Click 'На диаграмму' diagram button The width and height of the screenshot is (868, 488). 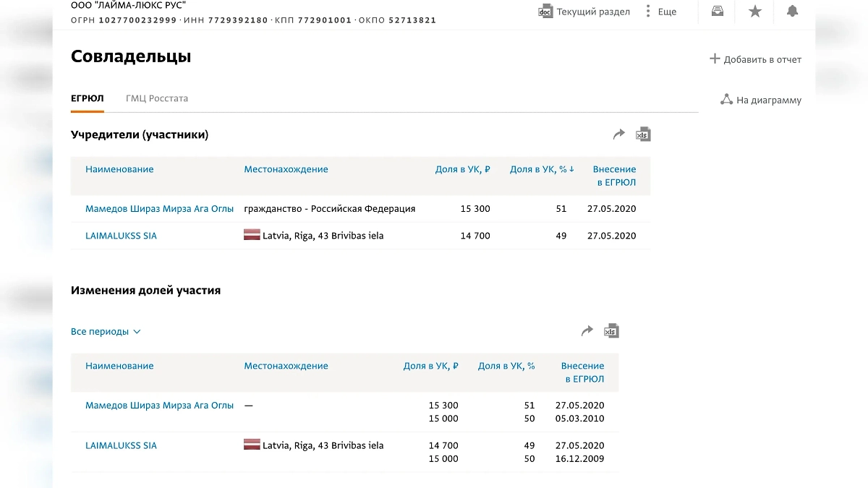point(761,100)
